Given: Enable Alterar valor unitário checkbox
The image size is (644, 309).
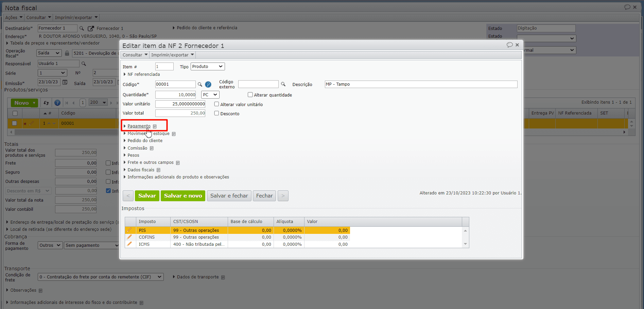Looking at the screenshot, I should pos(216,104).
